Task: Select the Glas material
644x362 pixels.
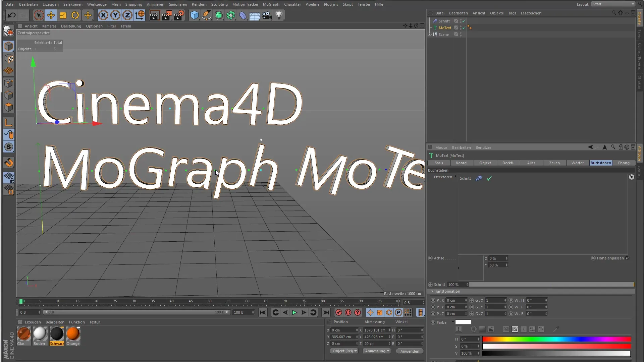Action: (24, 336)
